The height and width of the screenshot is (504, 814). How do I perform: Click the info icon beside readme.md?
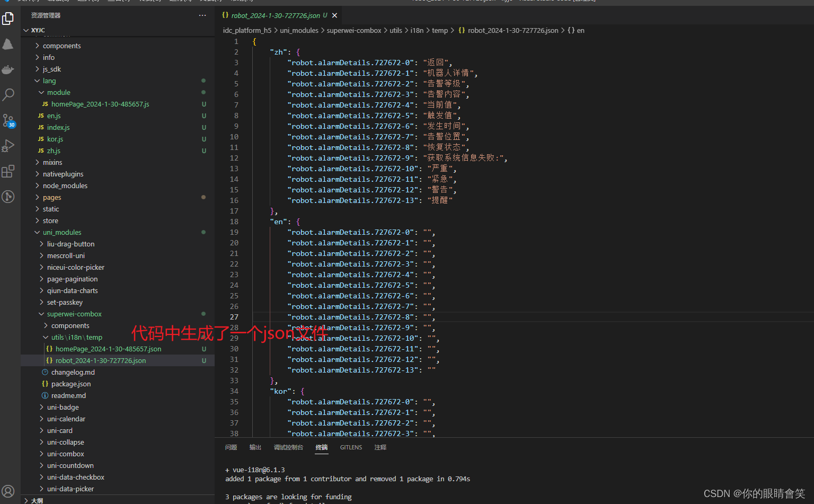[x=45, y=395]
